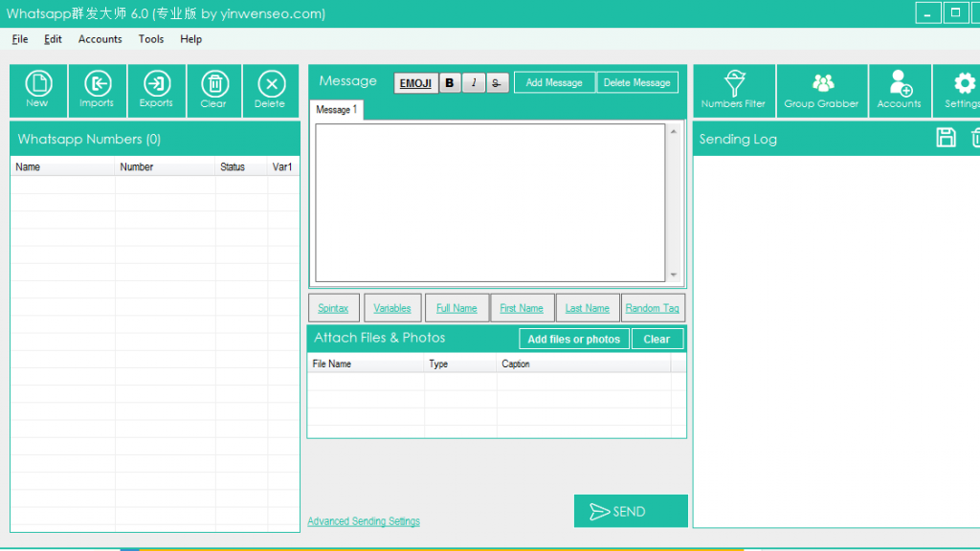Sort by the Number column header
This screenshot has height=551, width=980.
[165, 166]
